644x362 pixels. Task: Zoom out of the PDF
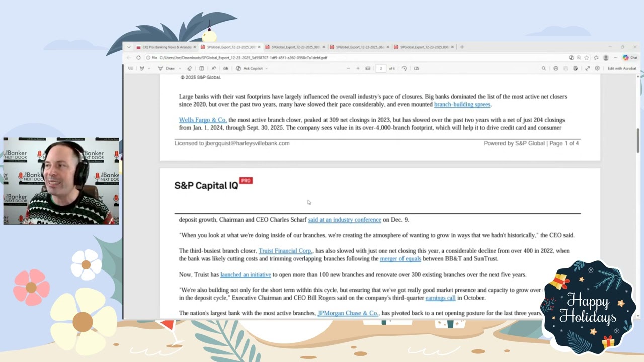pos(348,68)
